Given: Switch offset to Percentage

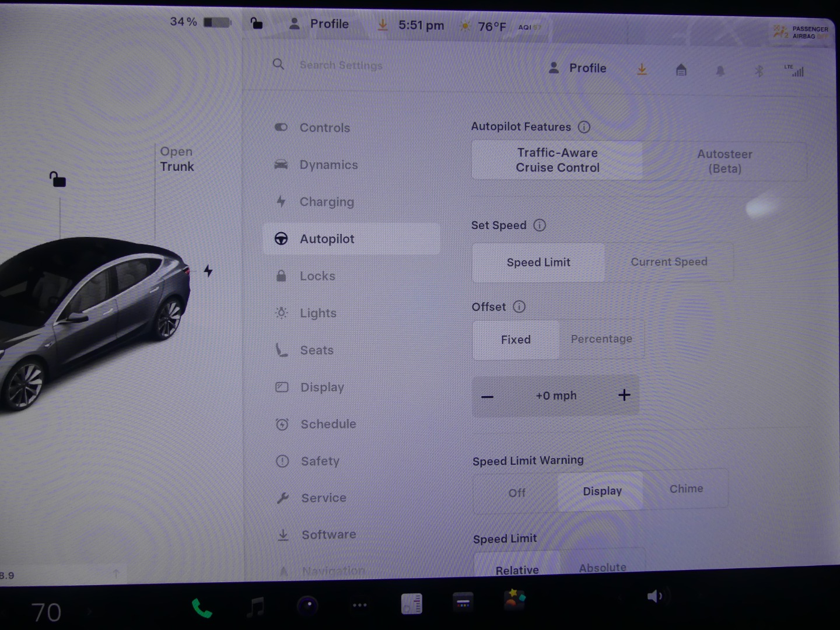Looking at the screenshot, I should point(601,339).
